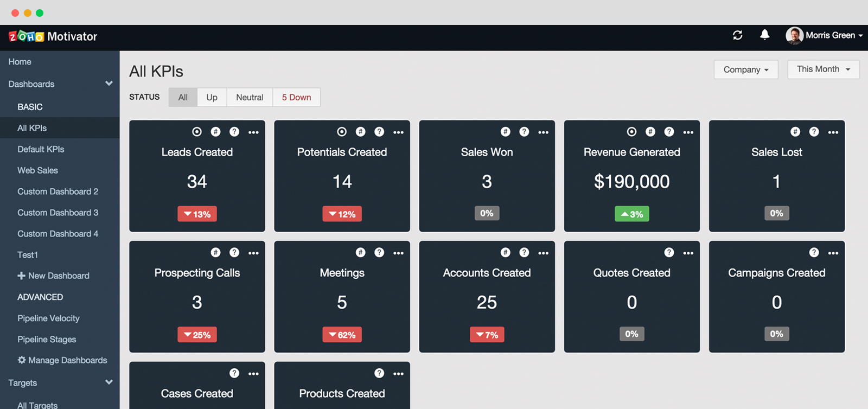868x409 pixels.
Task: Filter KPIs by Up status
Action: tap(212, 97)
